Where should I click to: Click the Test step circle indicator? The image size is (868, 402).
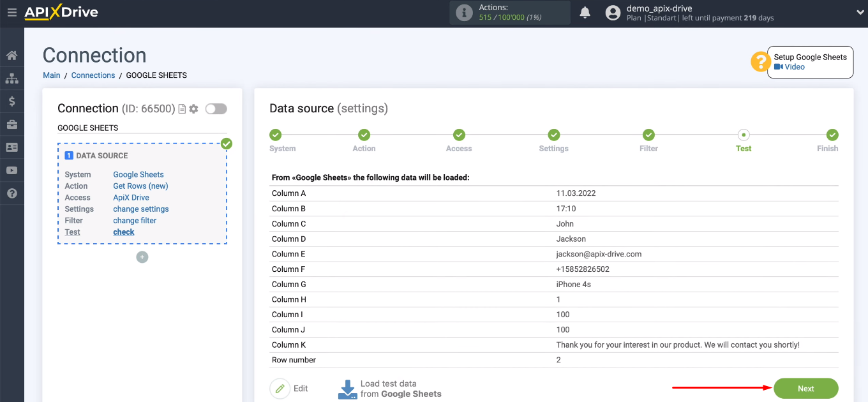point(744,135)
